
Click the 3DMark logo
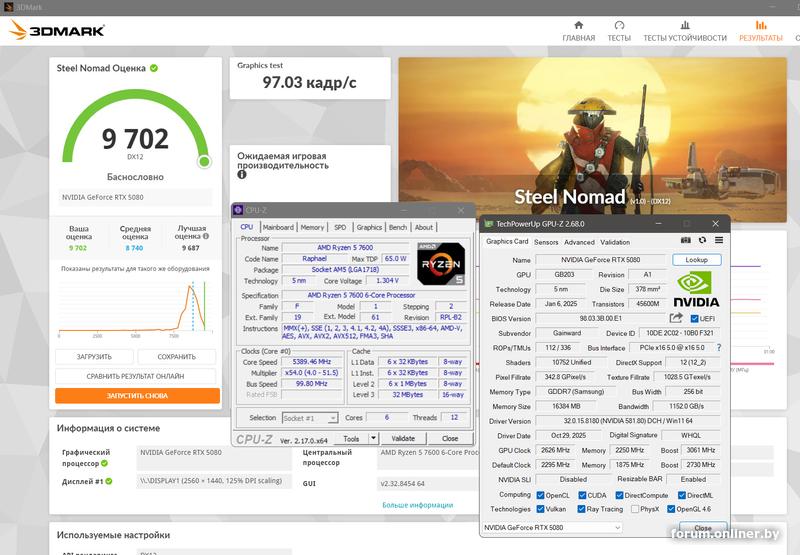coord(57,30)
